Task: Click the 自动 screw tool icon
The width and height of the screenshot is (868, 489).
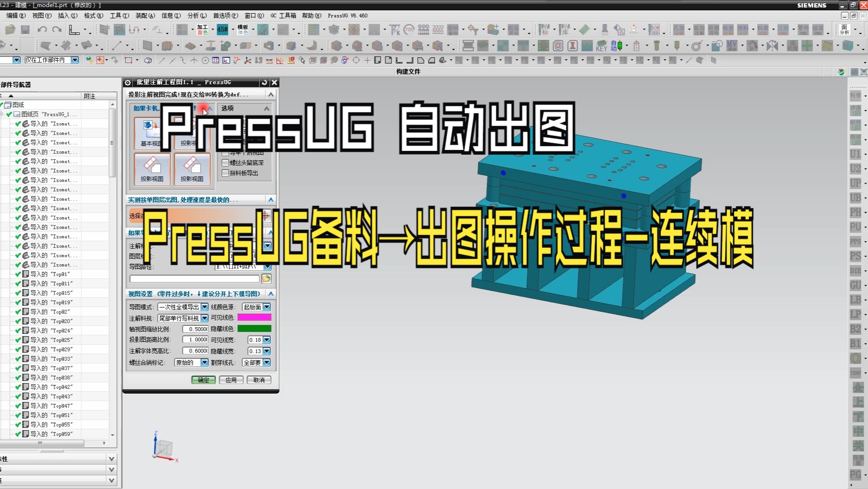Action: [x=617, y=46]
